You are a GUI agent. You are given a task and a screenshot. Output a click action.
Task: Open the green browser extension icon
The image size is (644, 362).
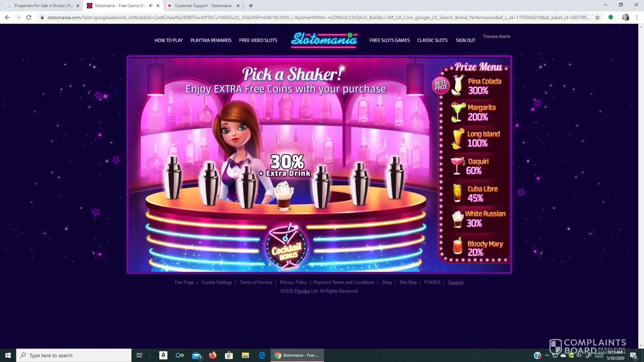pos(611,17)
